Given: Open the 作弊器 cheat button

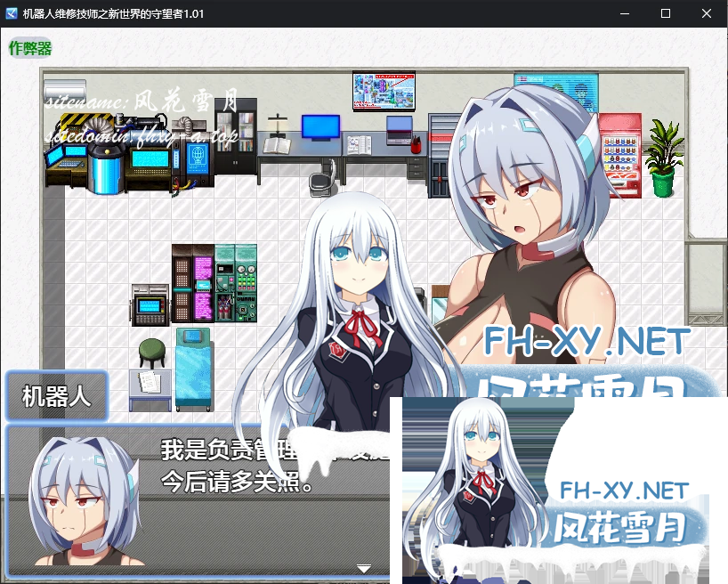Looking at the screenshot, I should [x=30, y=48].
